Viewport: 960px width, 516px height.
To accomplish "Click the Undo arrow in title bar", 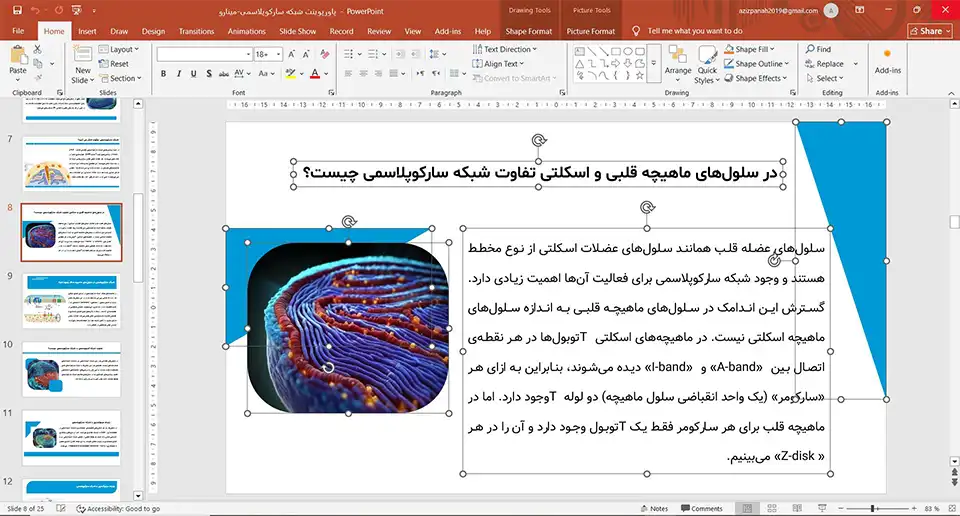I will pos(36,10).
